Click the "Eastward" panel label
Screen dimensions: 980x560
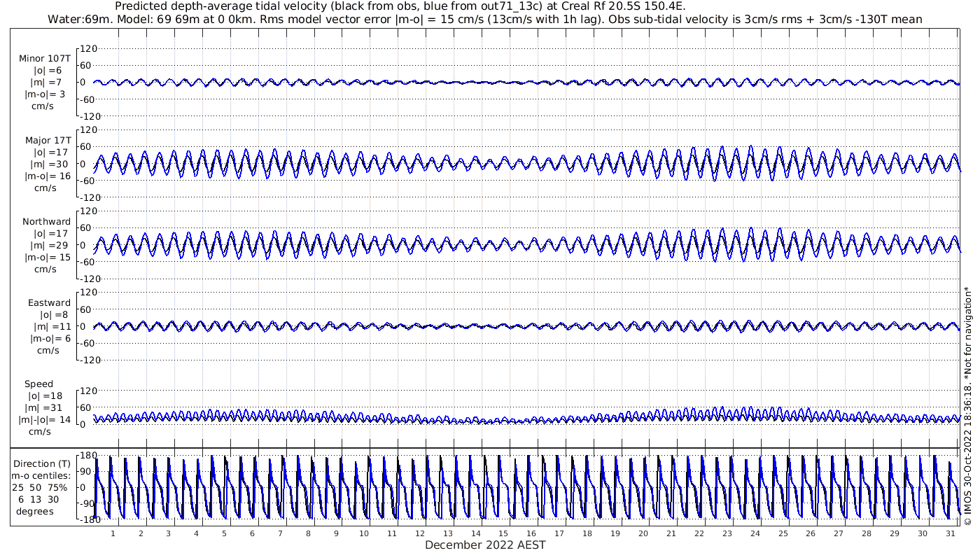point(49,303)
